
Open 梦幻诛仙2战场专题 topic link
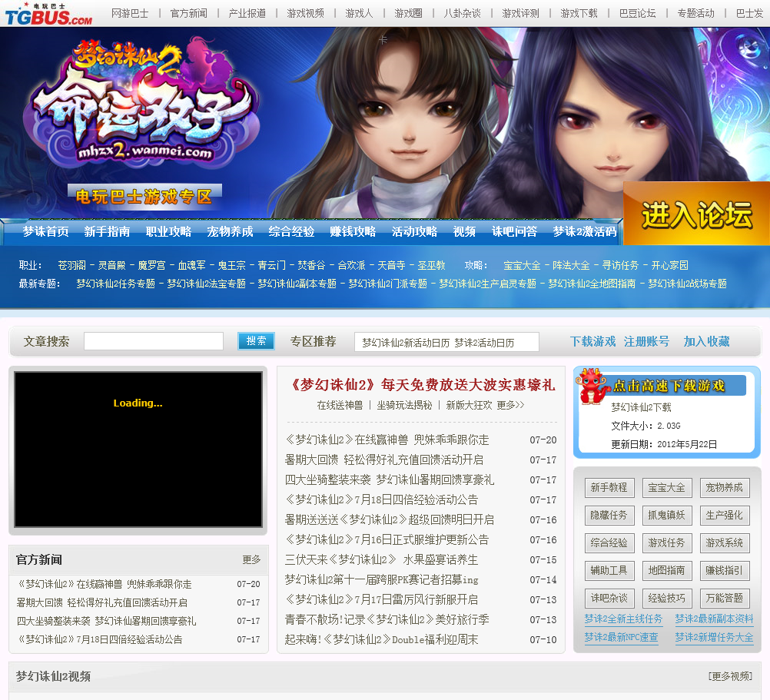[x=687, y=284]
